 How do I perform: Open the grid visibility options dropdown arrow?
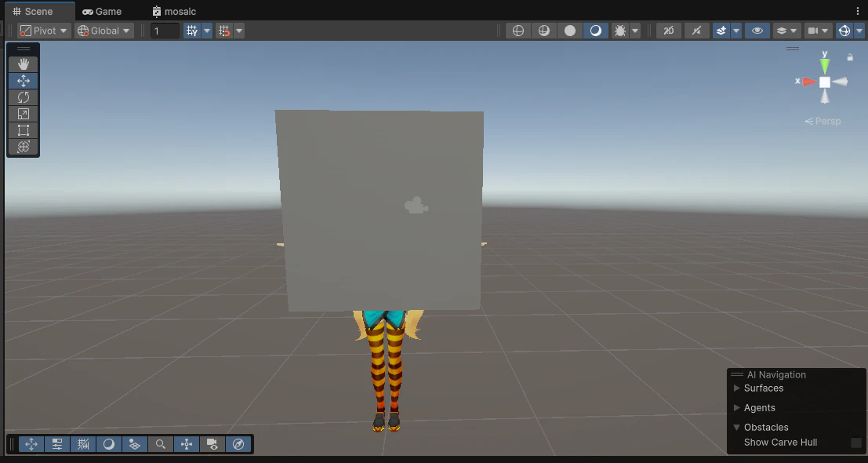click(207, 31)
